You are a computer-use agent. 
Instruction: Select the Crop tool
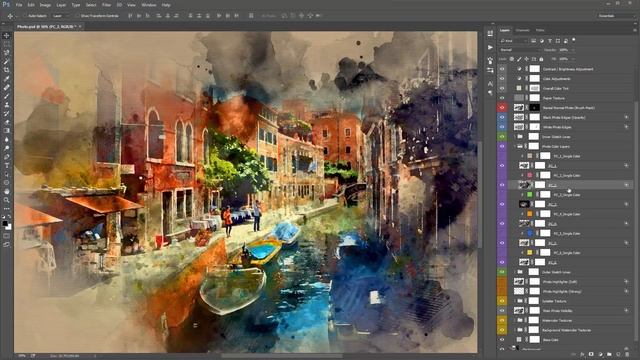(x=7, y=70)
